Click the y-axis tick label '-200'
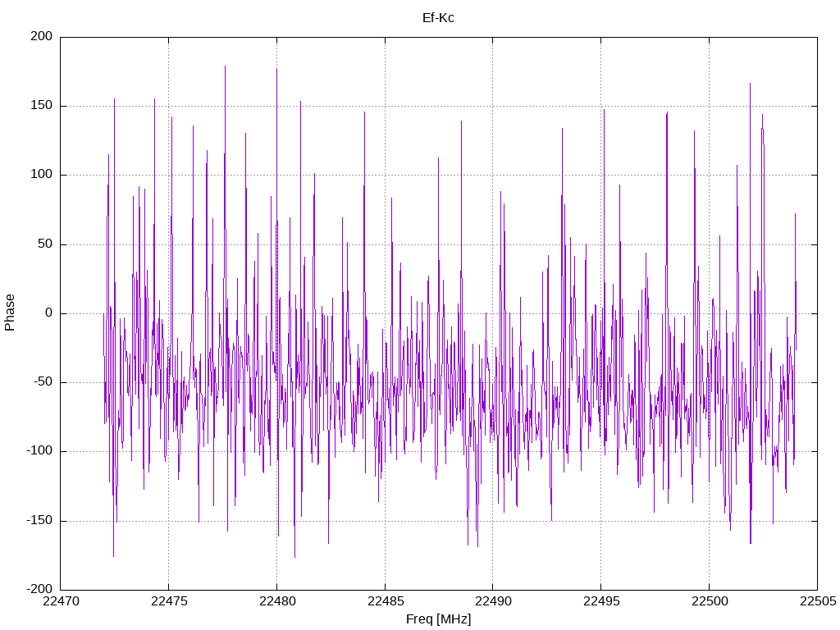The height and width of the screenshot is (630, 840). coord(39,589)
